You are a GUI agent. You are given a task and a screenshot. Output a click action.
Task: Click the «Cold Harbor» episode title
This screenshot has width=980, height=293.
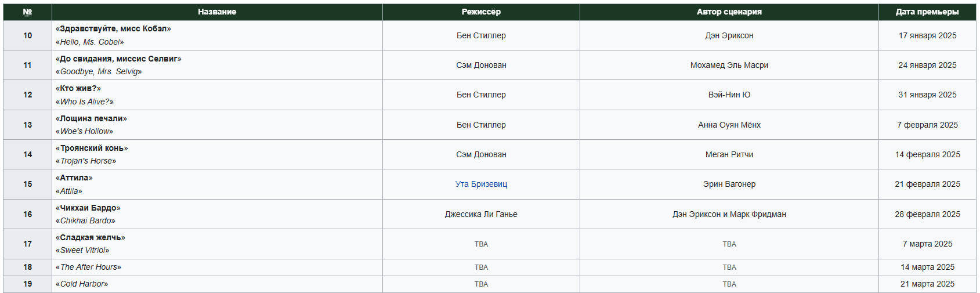point(82,284)
